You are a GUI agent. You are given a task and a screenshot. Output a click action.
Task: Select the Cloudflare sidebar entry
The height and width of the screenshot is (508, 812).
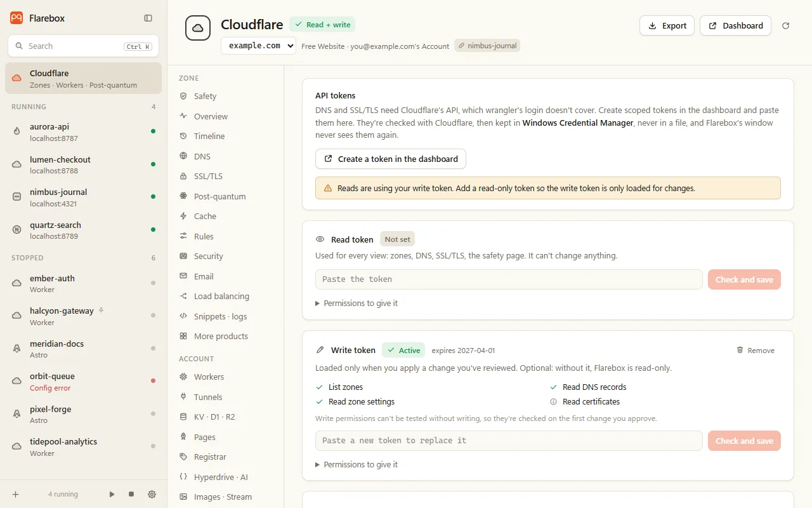click(83, 78)
